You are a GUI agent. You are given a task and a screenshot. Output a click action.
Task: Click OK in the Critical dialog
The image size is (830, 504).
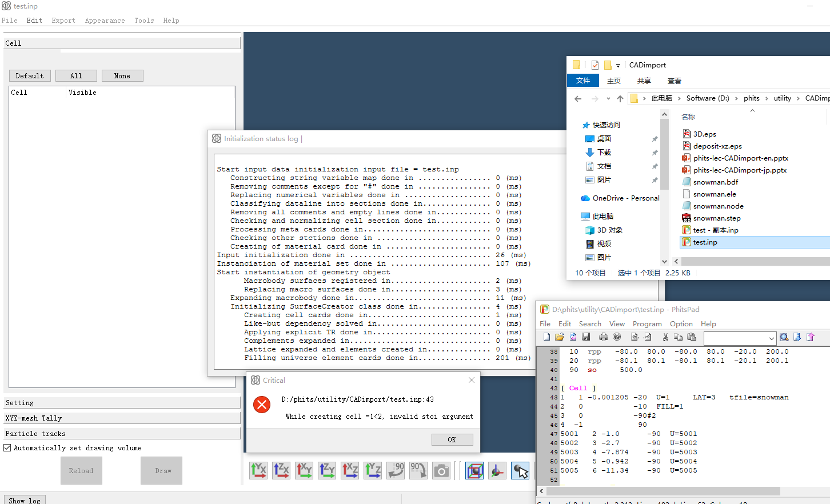pos(452,439)
